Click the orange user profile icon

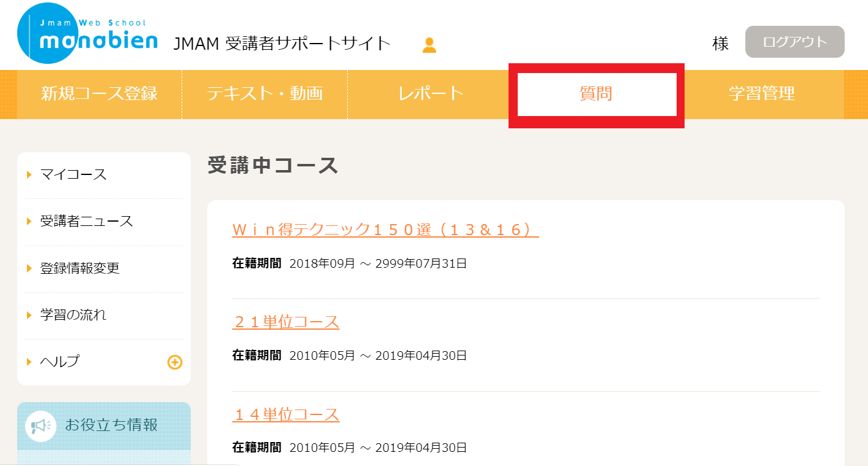pyautogui.click(x=429, y=45)
